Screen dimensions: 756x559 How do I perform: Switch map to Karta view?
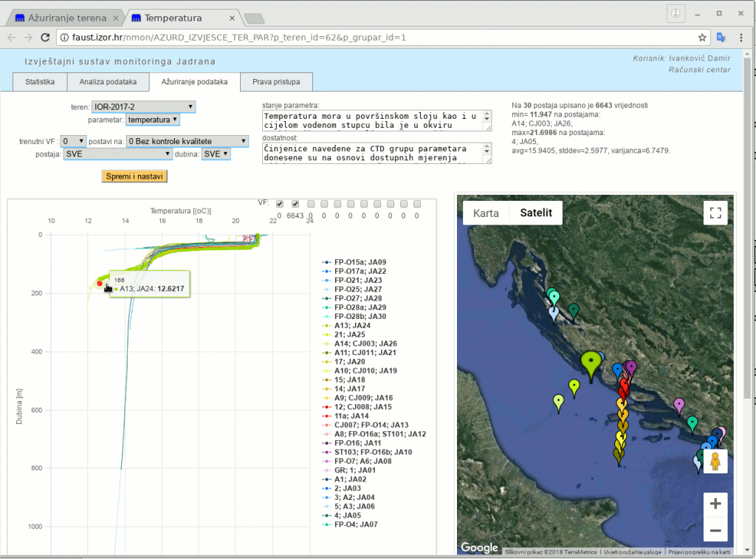486,213
